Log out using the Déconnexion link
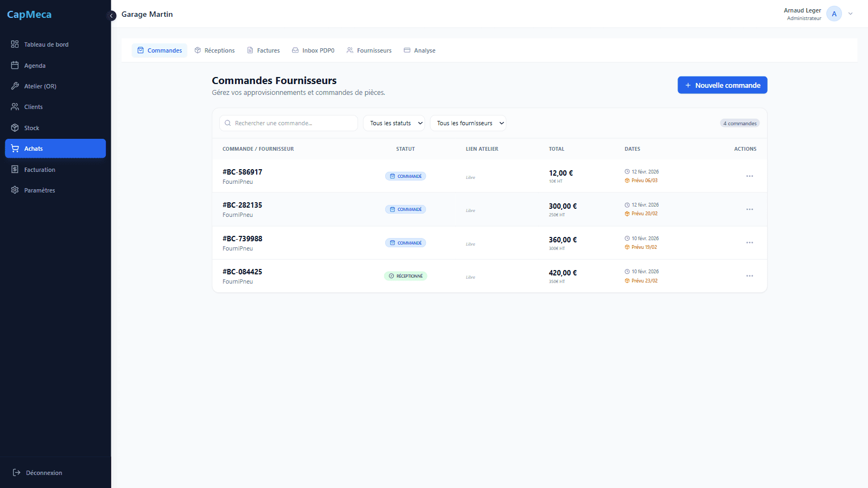Screen dimensions: 868x488 point(38,473)
